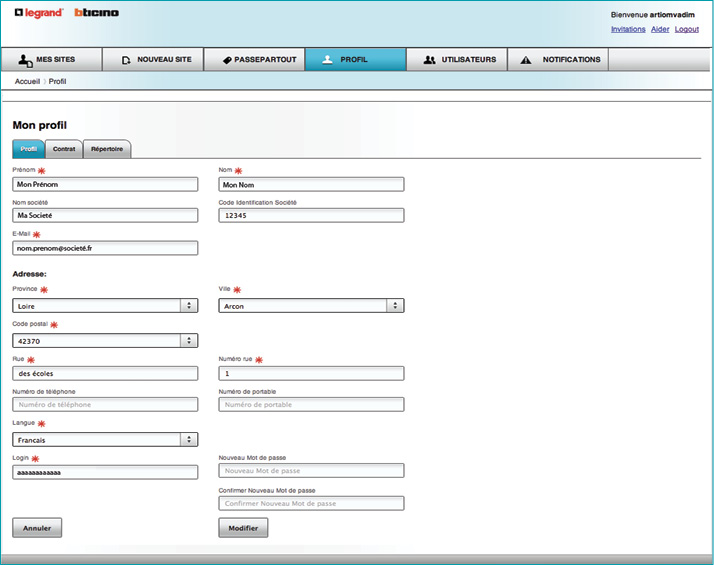Switch to the Contrat tab
Viewport: 714px width, 565px height.
coord(64,149)
